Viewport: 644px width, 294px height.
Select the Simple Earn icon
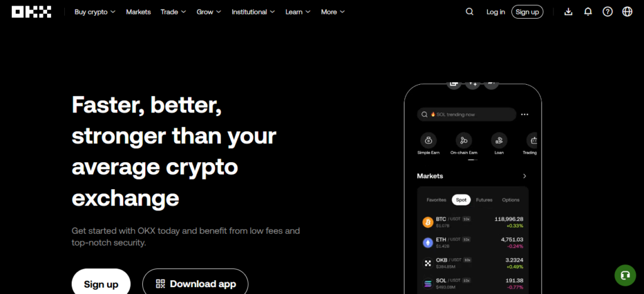(428, 141)
